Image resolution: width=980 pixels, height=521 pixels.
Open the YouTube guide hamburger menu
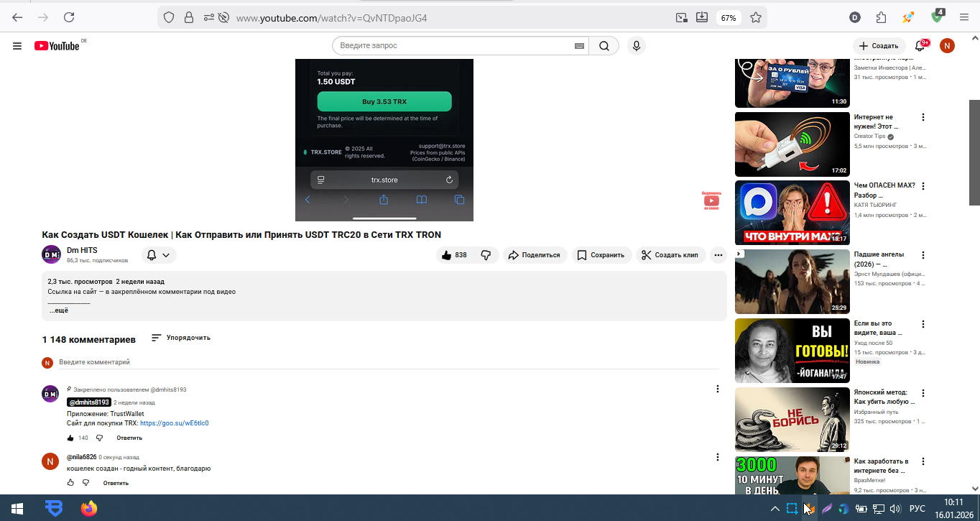17,46
